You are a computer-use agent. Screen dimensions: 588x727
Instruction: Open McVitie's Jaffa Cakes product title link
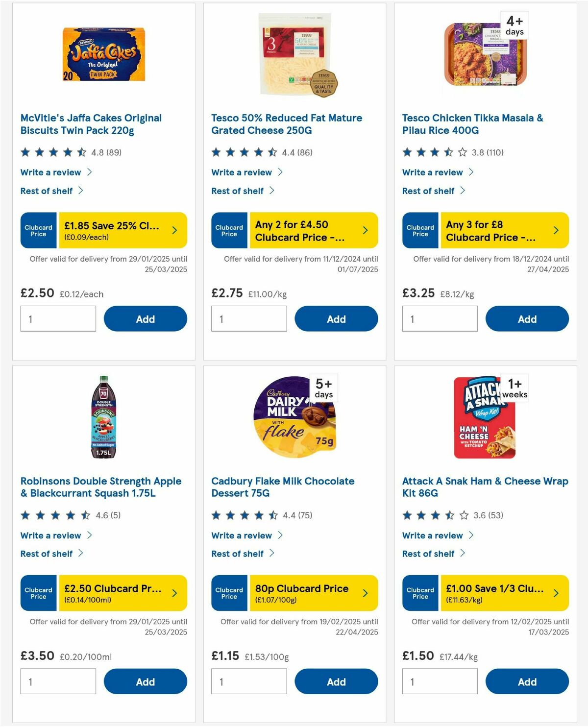(x=91, y=124)
